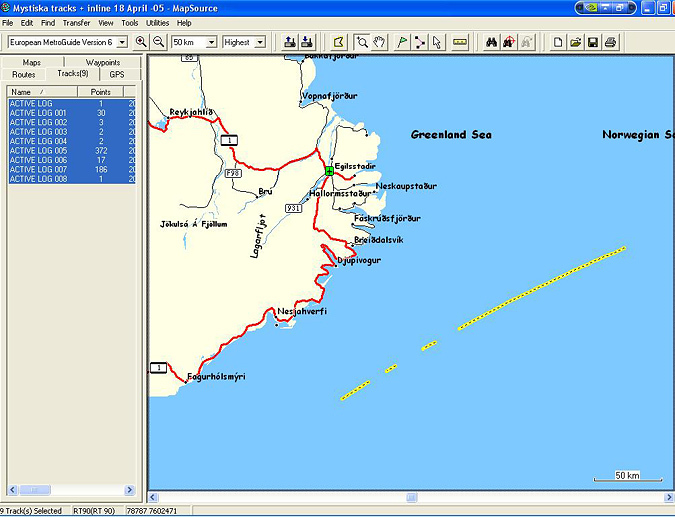
Task: Select the ACTIVE LOG 006 track
Action: coord(72,160)
